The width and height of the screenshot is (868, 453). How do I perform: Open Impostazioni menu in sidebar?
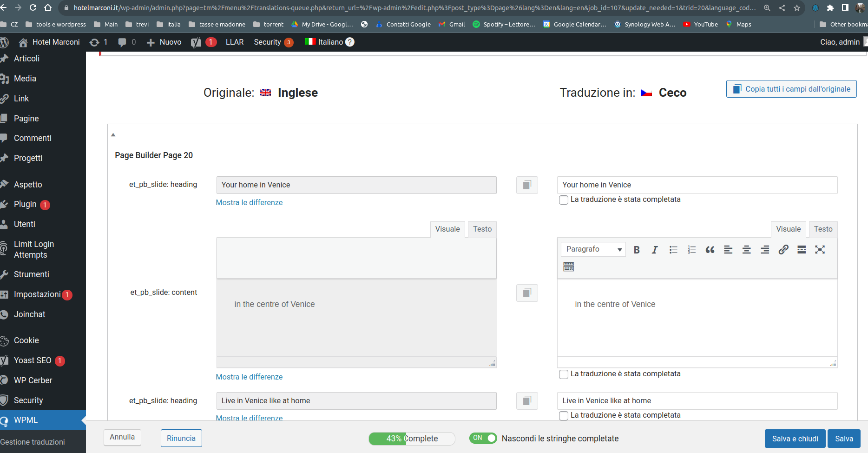click(x=37, y=294)
